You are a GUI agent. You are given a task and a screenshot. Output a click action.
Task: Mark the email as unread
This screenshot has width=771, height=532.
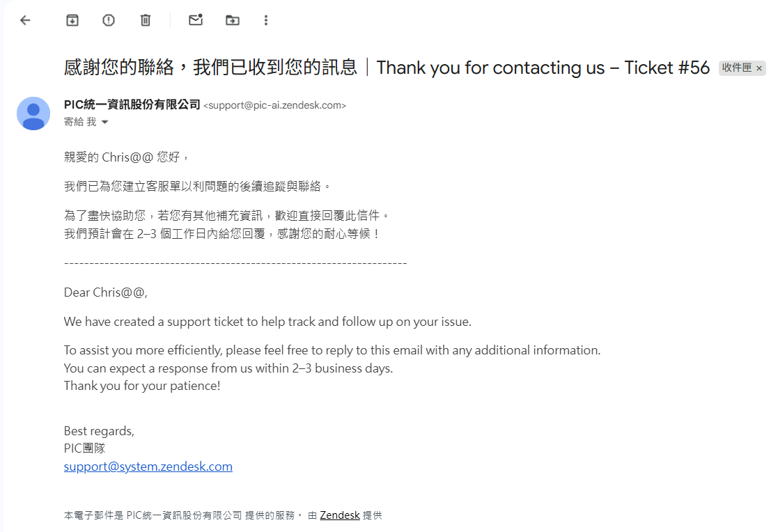point(196,20)
